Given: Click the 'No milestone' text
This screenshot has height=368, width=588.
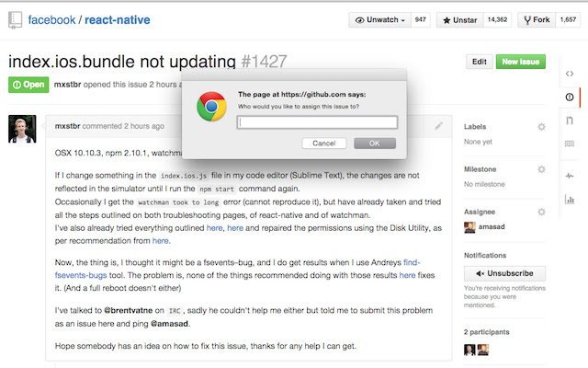Looking at the screenshot, I should click(x=484, y=184).
